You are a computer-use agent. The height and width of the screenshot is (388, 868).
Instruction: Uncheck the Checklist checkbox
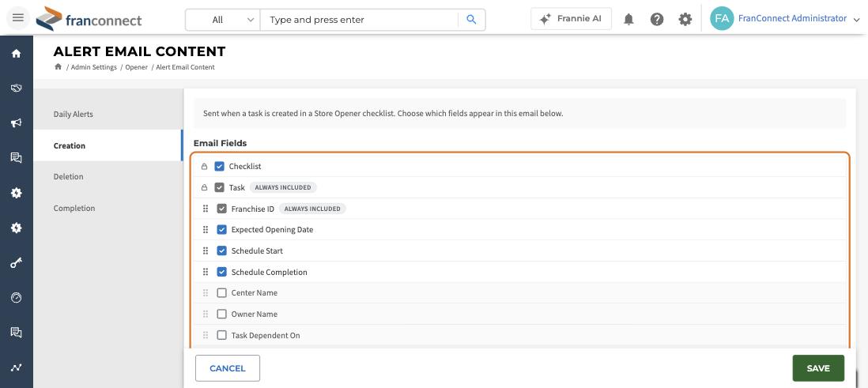coord(219,166)
